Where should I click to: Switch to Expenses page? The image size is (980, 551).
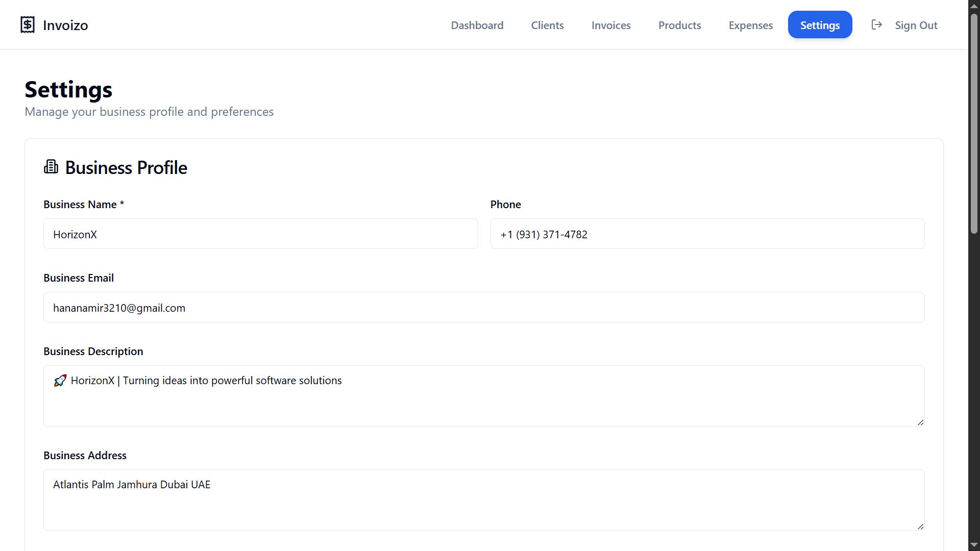pos(750,25)
